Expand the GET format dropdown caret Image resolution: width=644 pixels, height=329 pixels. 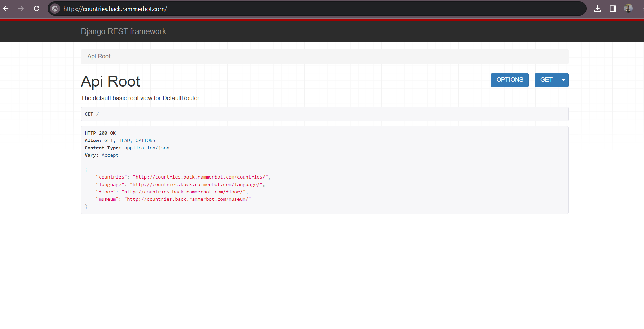563,80
